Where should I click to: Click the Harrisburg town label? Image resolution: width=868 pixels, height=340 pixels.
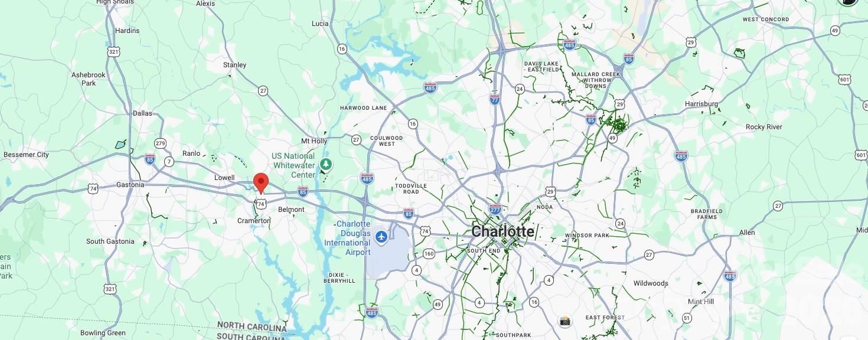pos(701,104)
